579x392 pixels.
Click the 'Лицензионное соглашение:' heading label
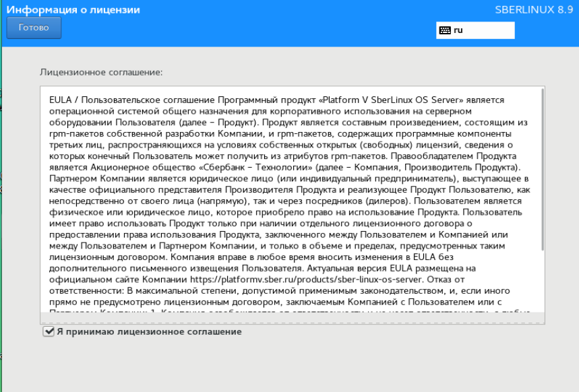coord(102,72)
